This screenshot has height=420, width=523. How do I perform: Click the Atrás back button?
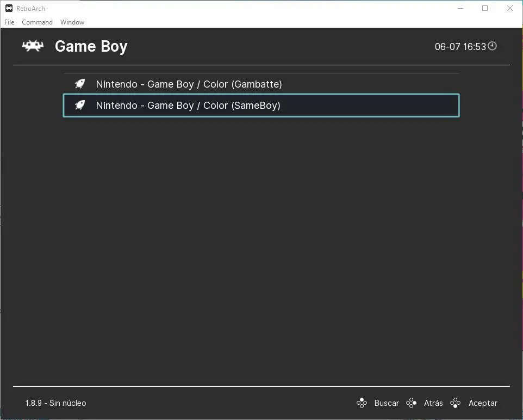433,403
